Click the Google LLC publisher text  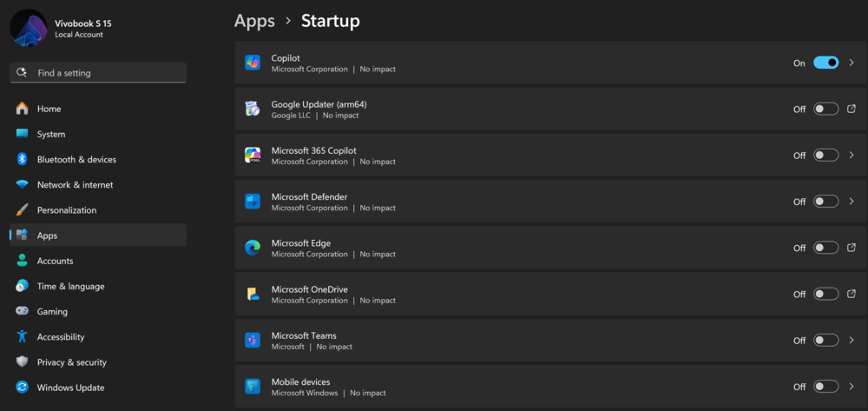coord(291,116)
